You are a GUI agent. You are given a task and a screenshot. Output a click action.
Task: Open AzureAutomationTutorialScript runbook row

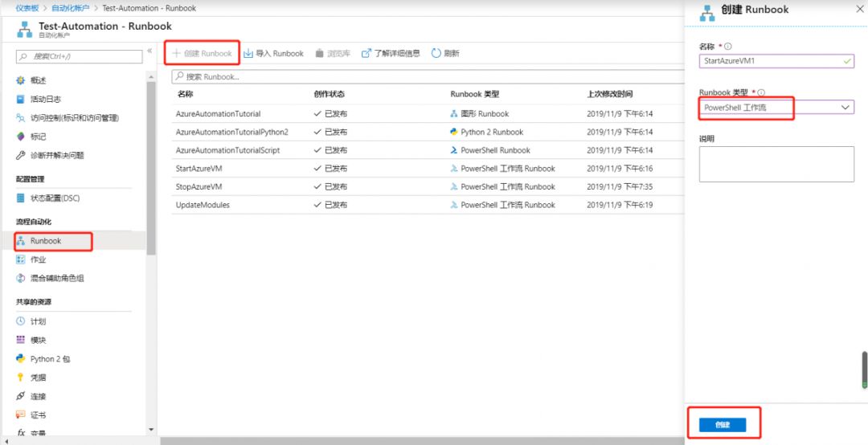(x=428, y=150)
